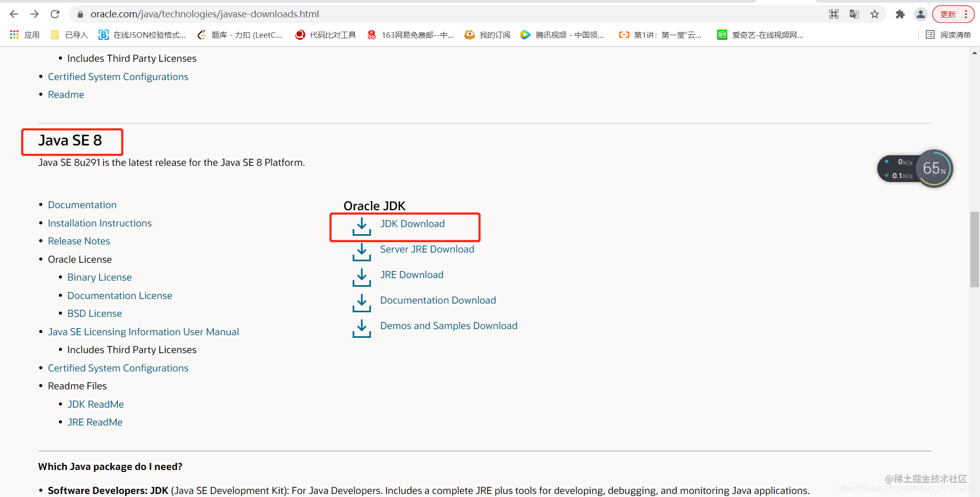Click the browser profile avatar icon
This screenshot has width=980, height=497.
coord(920,14)
